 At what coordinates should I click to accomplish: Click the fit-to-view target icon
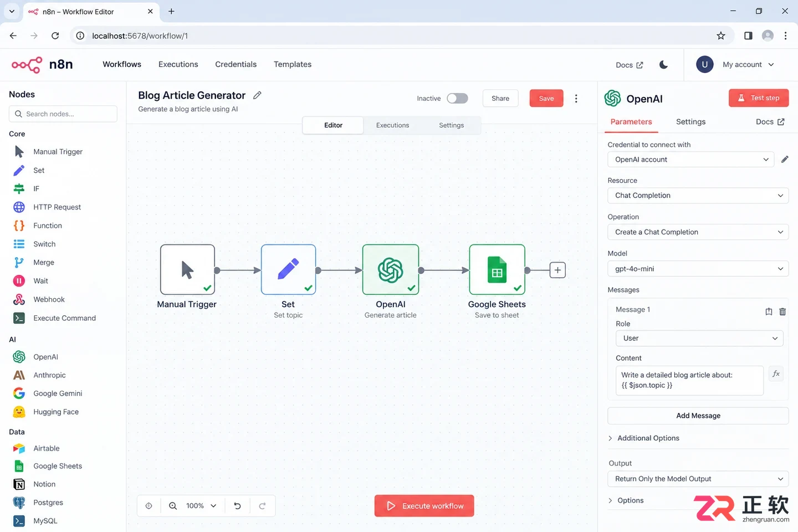149,506
